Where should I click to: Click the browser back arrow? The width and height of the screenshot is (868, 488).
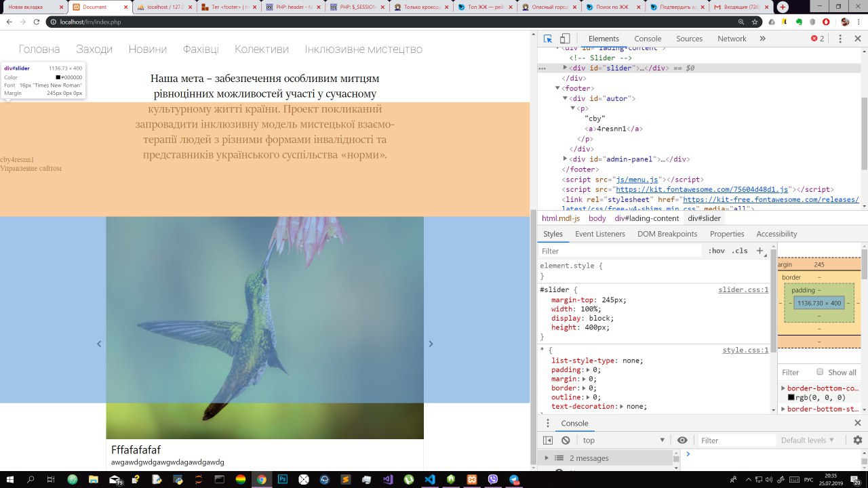[9, 22]
